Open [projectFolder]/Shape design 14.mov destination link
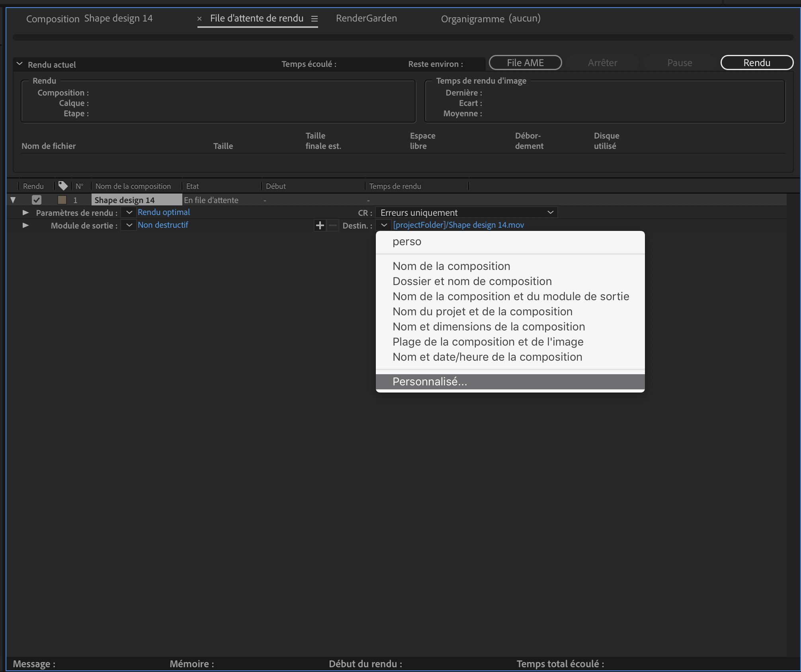 click(459, 225)
